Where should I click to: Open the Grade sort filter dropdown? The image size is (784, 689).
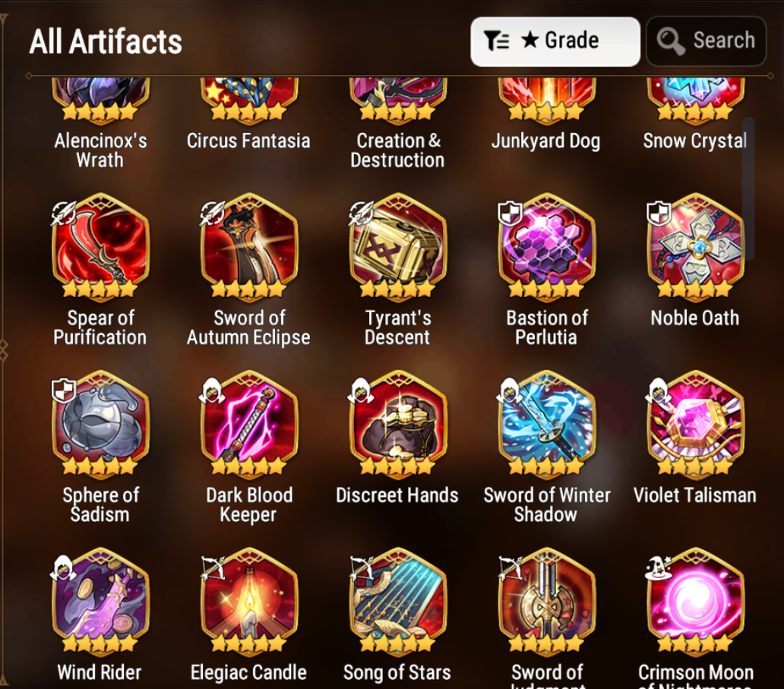555,42
